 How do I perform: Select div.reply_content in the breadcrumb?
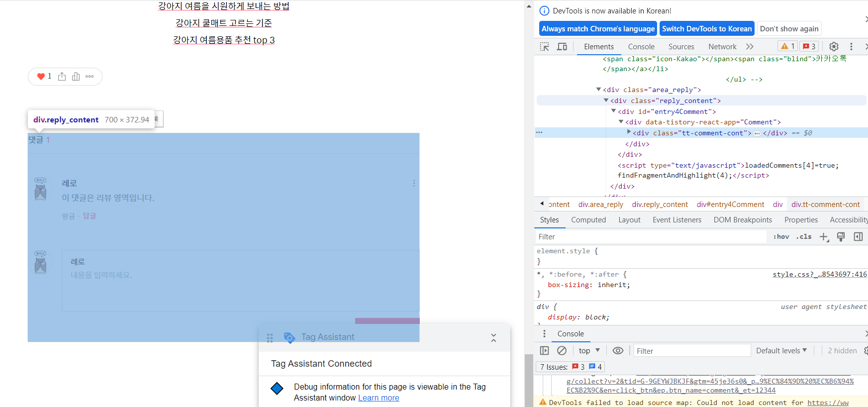coord(660,204)
